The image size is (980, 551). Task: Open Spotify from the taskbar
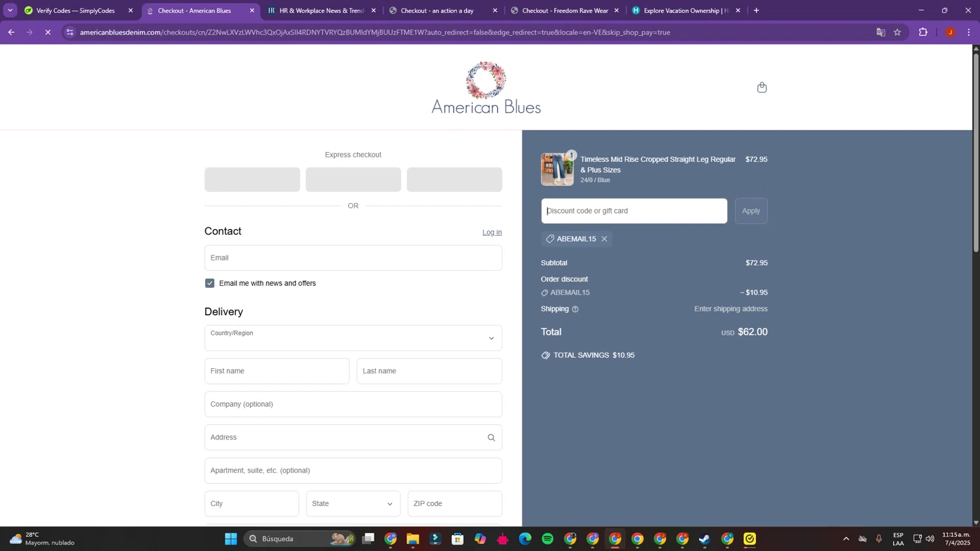click(x=547, y=539)
